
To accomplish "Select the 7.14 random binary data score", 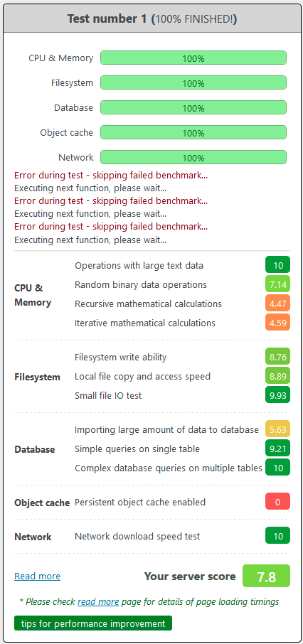I will tap(278, 284).
